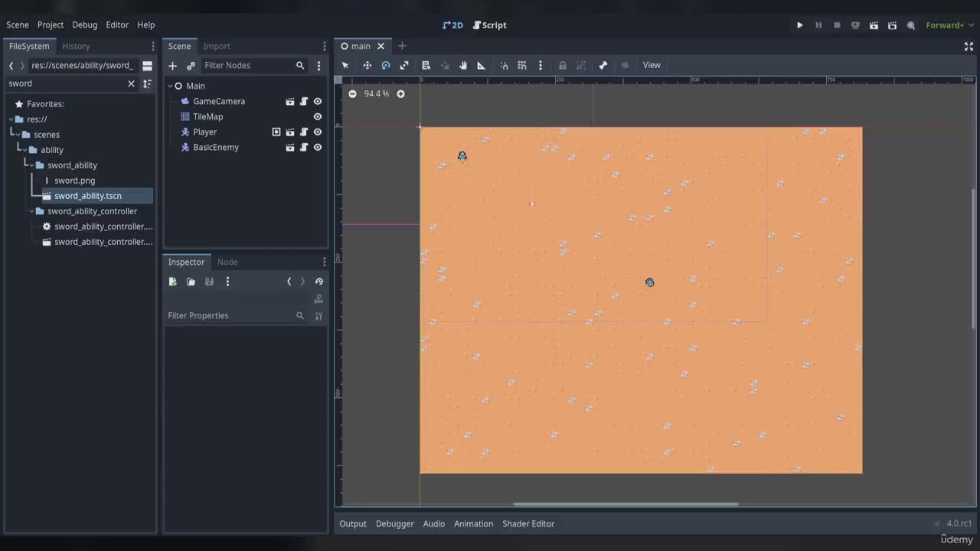Select the TileMap node
Screen dimensions: 980x551
pyautogui.click(x=207, y=116)
